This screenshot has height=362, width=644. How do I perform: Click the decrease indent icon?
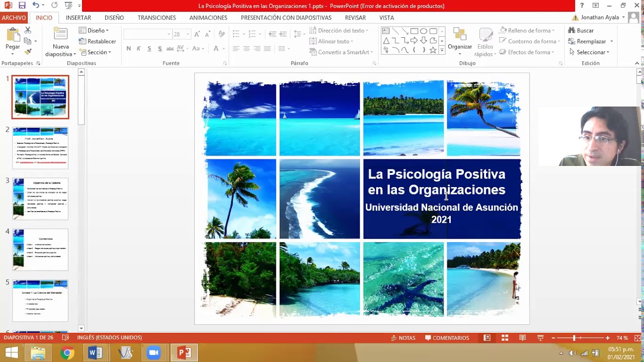[x=272, y=34]
